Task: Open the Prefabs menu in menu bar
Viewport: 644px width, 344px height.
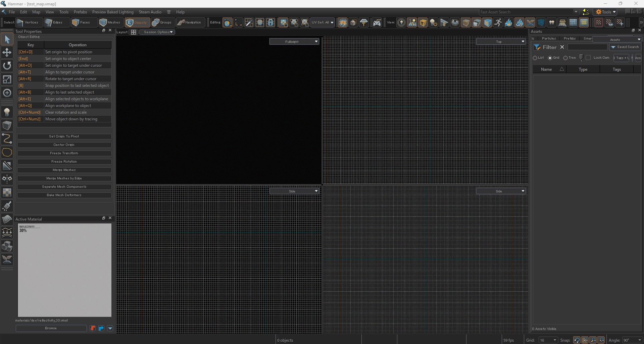Action: (x=80, y=12)
